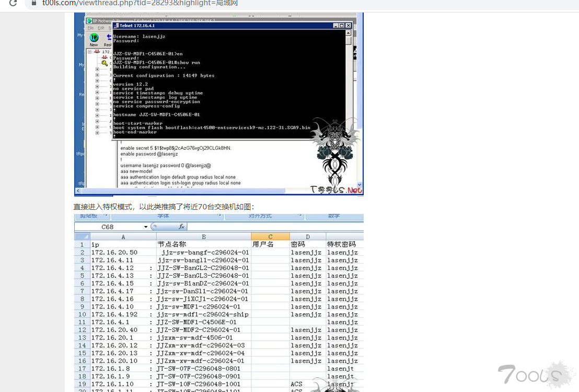Screen dimensions: 579x392
Task: Select row header 10
Action: 83,314
